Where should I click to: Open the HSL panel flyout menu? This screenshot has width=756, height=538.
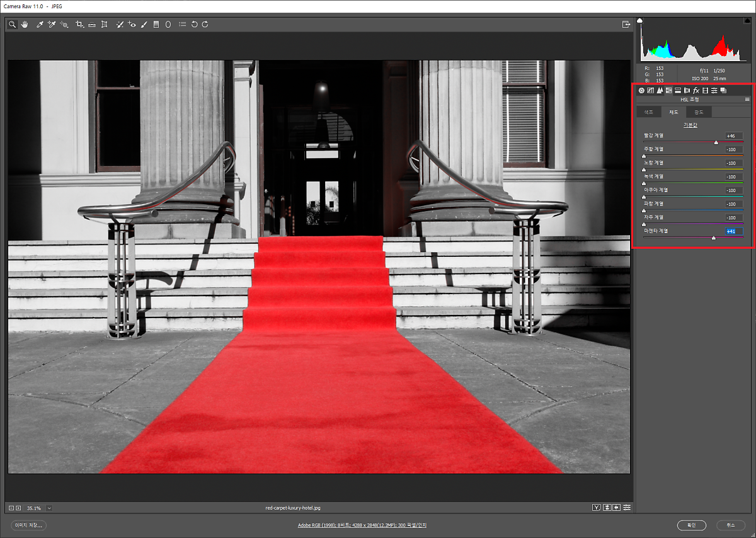pos(747,100)
